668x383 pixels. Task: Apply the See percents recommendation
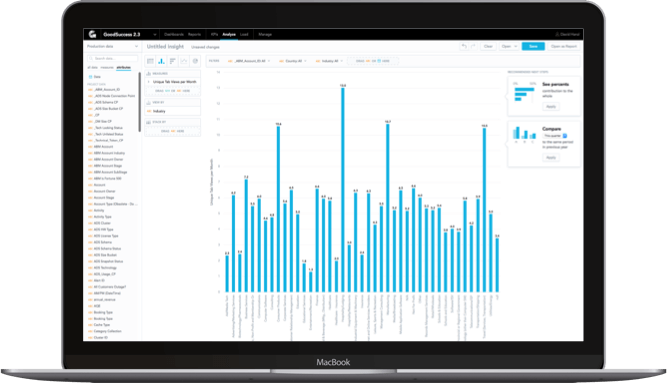[x=551, y=107]
